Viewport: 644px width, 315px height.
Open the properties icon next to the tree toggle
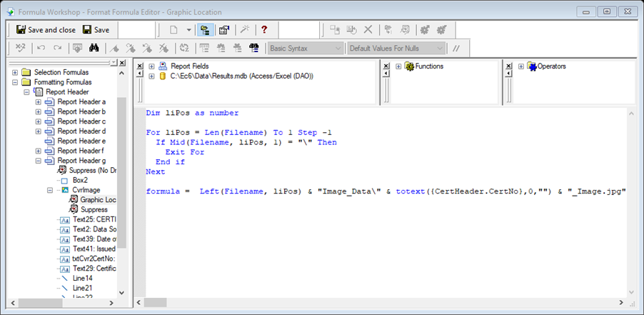click(x=223, y=30)
